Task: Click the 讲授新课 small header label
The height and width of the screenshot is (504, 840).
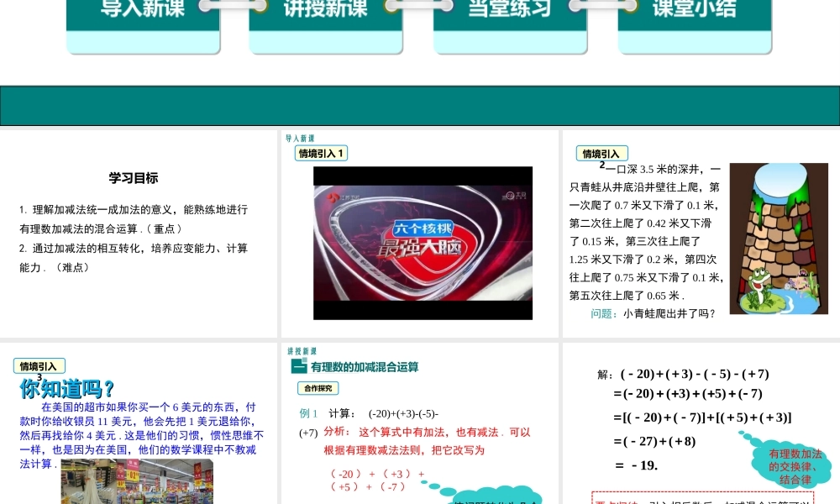Action: click(302, 351)
